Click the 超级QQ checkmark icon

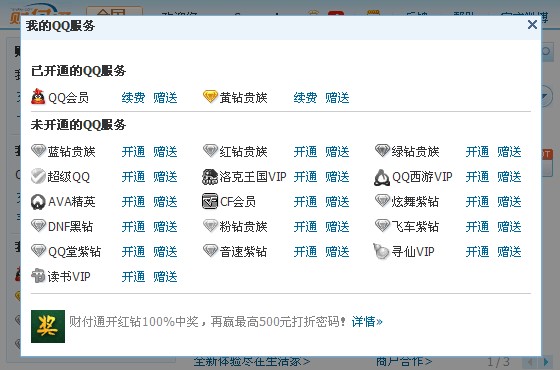pos(38,176)
